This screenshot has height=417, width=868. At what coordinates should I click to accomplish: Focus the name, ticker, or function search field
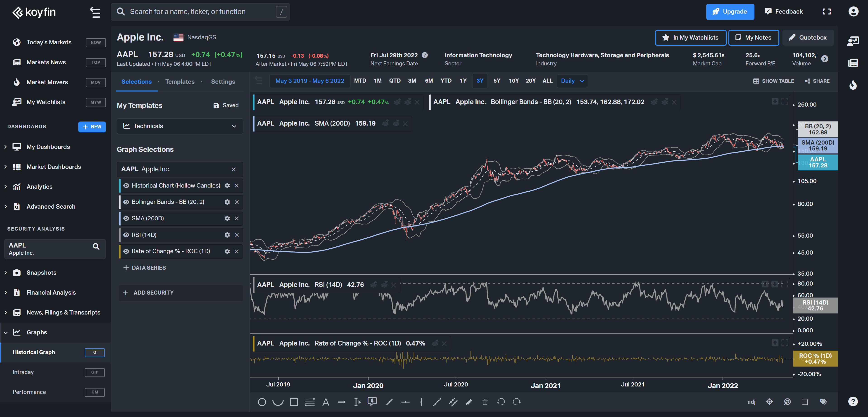tap(200, 12)
